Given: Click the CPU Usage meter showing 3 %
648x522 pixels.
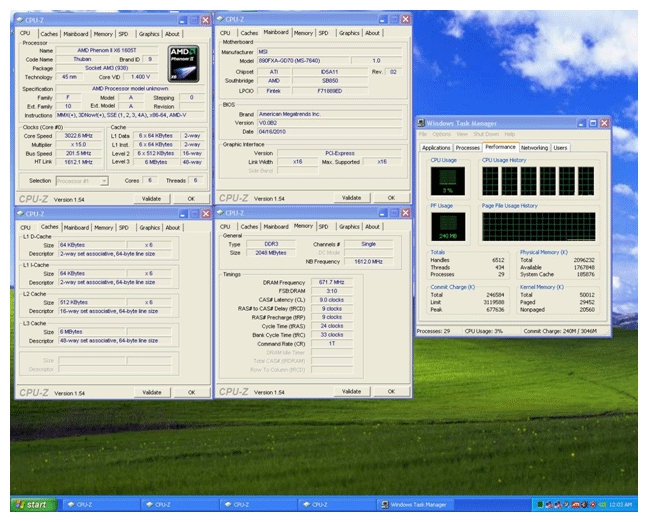Looking at the screenshot, I should (x=448, y=181).
